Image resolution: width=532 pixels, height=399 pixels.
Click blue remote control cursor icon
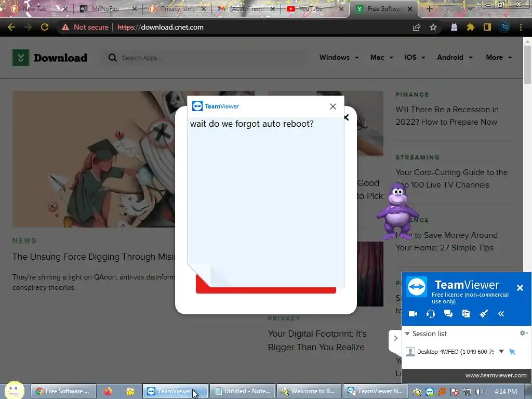tap(513, 352)
